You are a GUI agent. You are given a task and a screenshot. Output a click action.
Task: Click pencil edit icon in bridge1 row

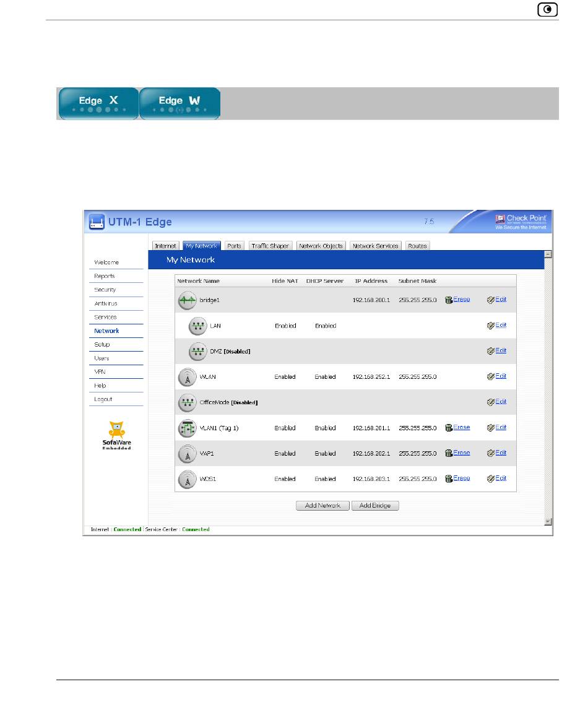click(x=491, y=300)
